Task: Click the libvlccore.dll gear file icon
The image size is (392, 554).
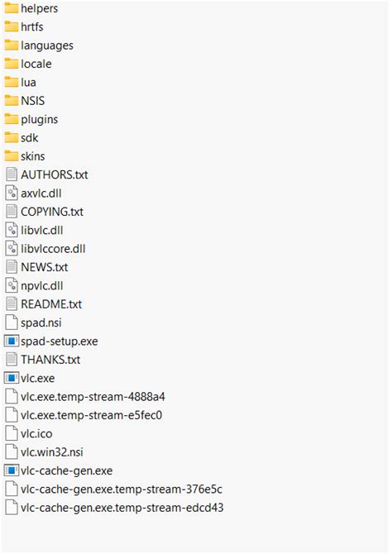Action: pyautogui.click(x=12, y=248)
